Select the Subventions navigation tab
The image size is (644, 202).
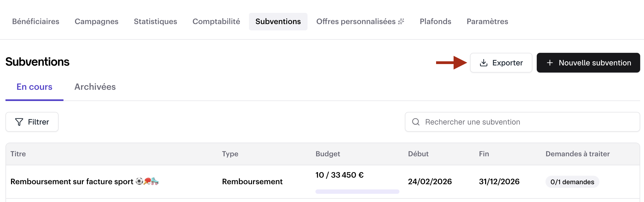point(278,21)
